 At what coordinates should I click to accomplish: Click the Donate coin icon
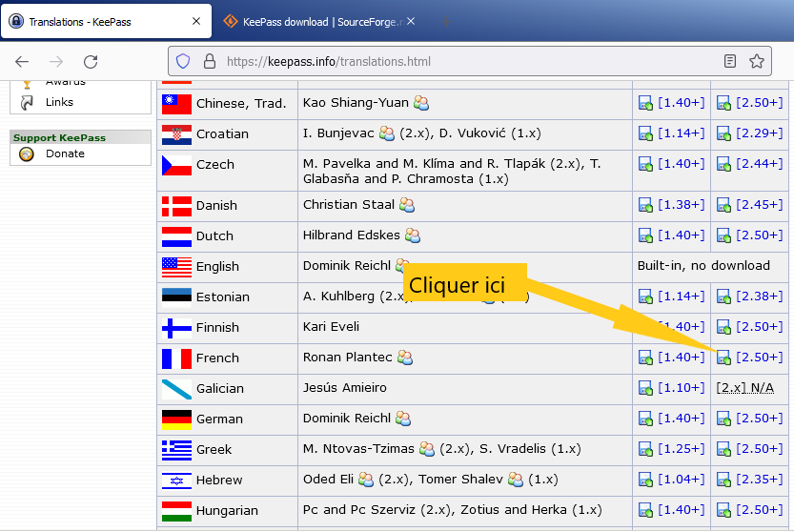click(x=27, y=154)
